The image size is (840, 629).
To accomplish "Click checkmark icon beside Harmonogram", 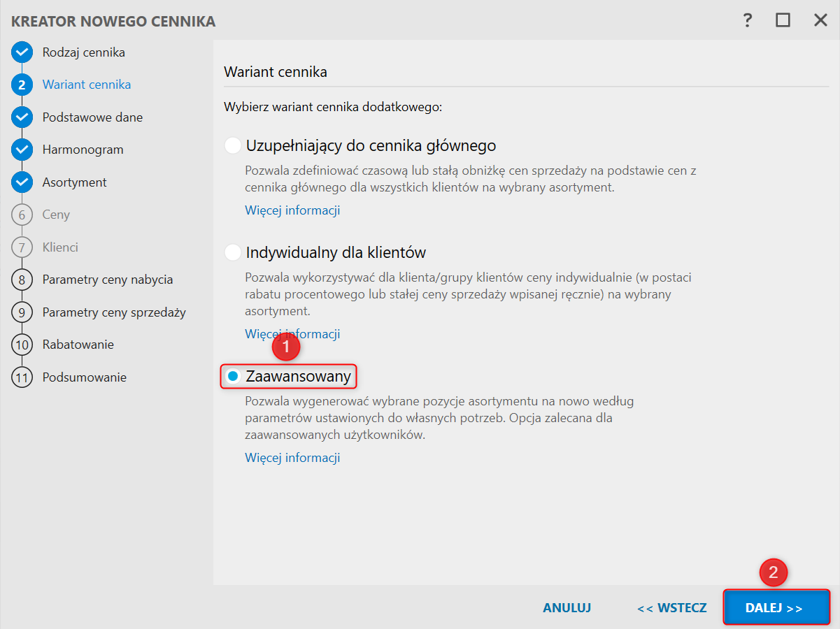I will click(x=22, y=150).
